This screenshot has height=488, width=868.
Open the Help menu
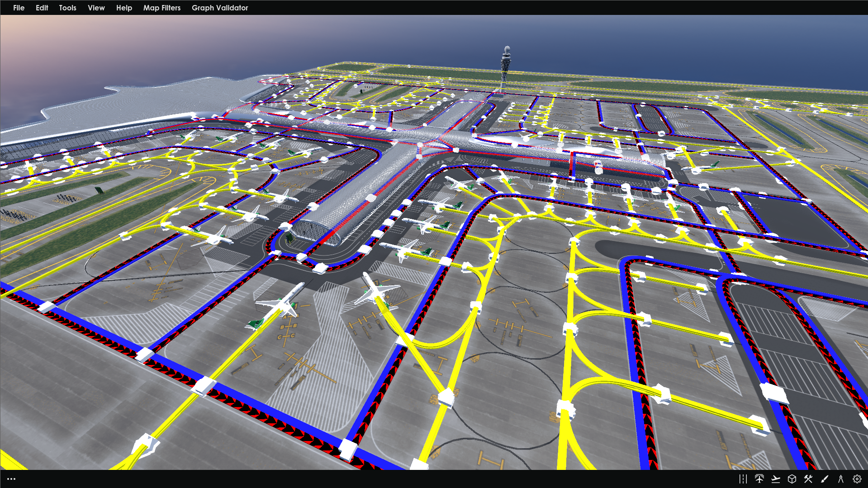tap(124, 8)
